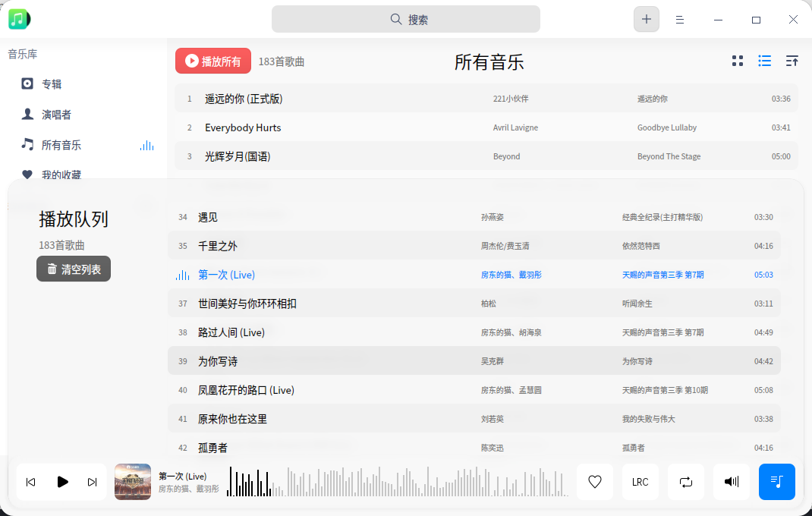Click album 听闻余生 in queue
Screen dimensions: 812x516
pos(637,304)
